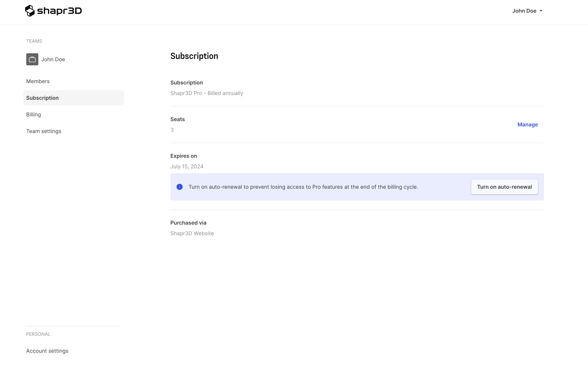Select the Subscription sidebar item
This screenshot has height=365, width=588.
(x=42, y=98)
